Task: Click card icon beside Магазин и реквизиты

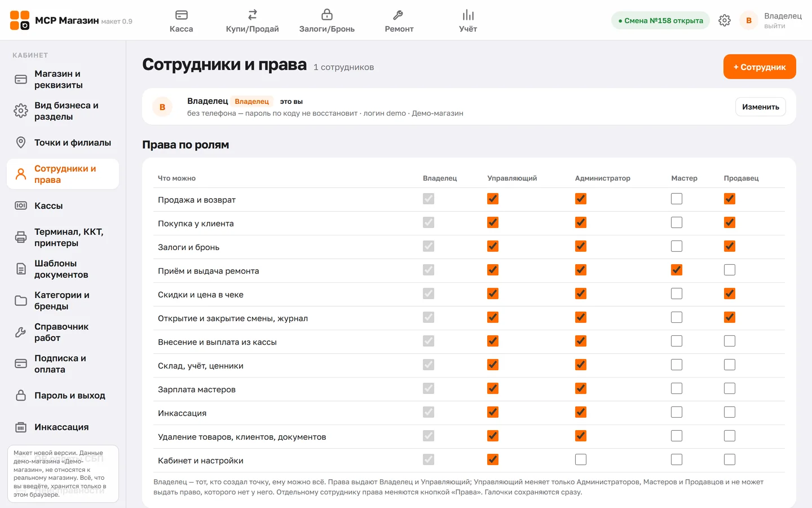Action: [x=21, y=80]
